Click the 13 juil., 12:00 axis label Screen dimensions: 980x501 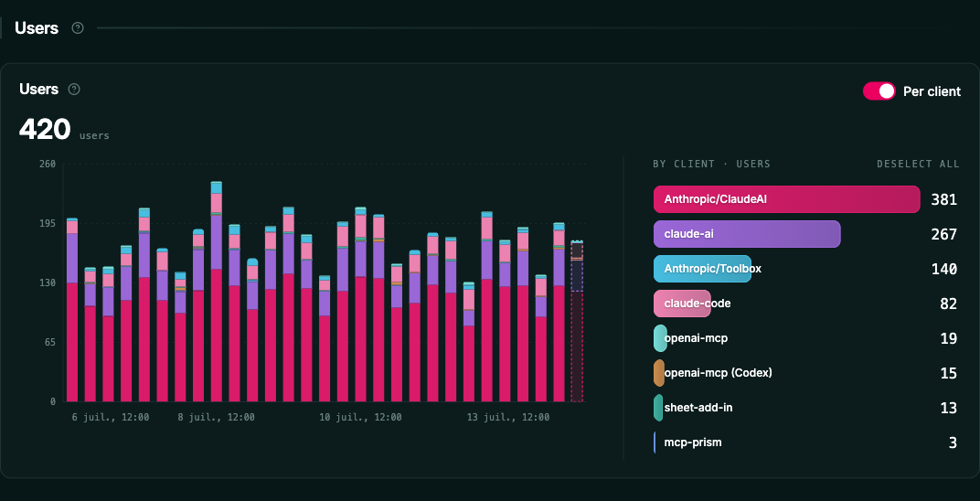coord(508,417)
